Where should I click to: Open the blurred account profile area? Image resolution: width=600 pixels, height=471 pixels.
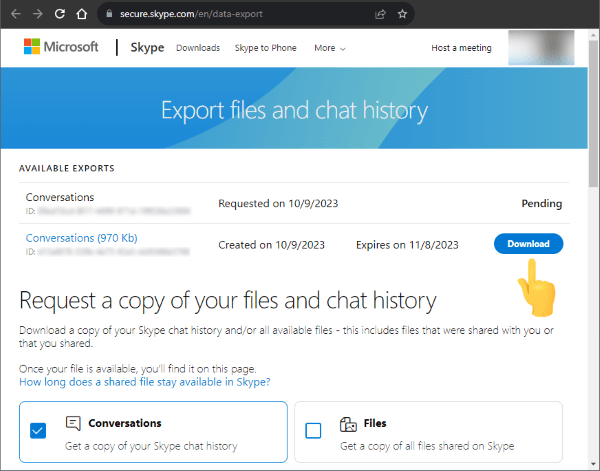541,48
